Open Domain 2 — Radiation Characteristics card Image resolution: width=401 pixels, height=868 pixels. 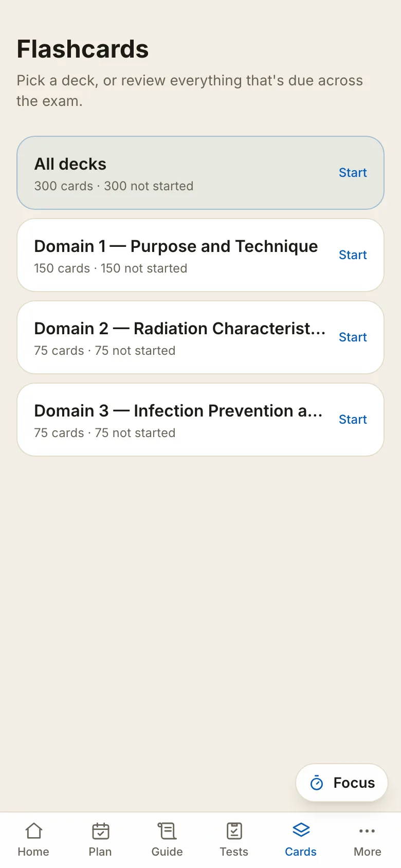(200, 337)
